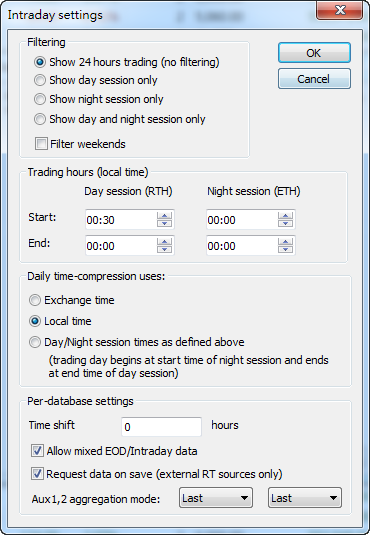
Task: Open the first Aux aggregation mode dropdown
Action: click(216, 498)
